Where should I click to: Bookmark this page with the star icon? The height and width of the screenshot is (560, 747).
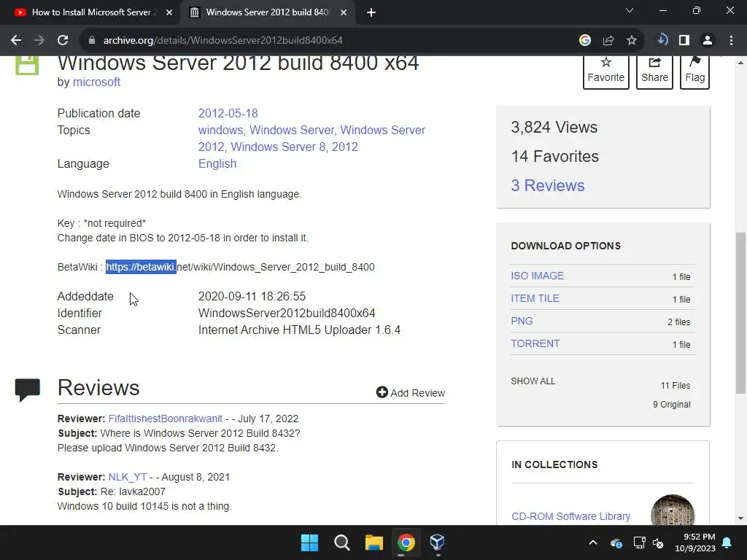(632, 41)
